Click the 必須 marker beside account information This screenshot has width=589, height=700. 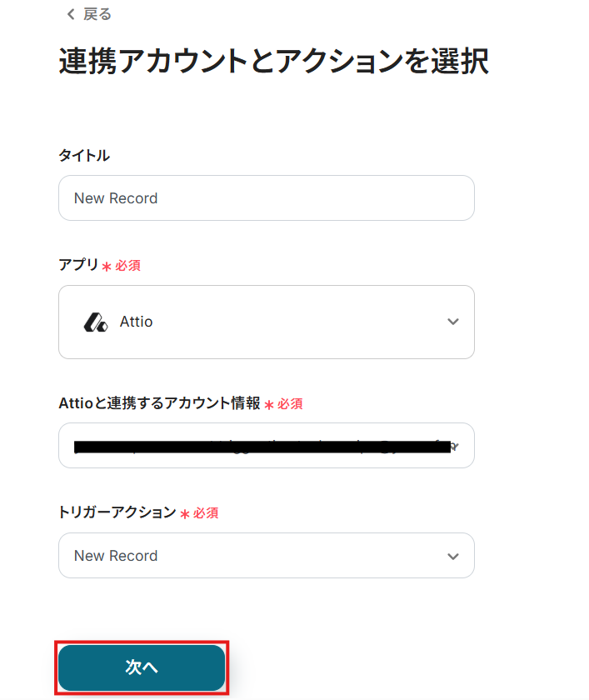[x=290, y=404]
